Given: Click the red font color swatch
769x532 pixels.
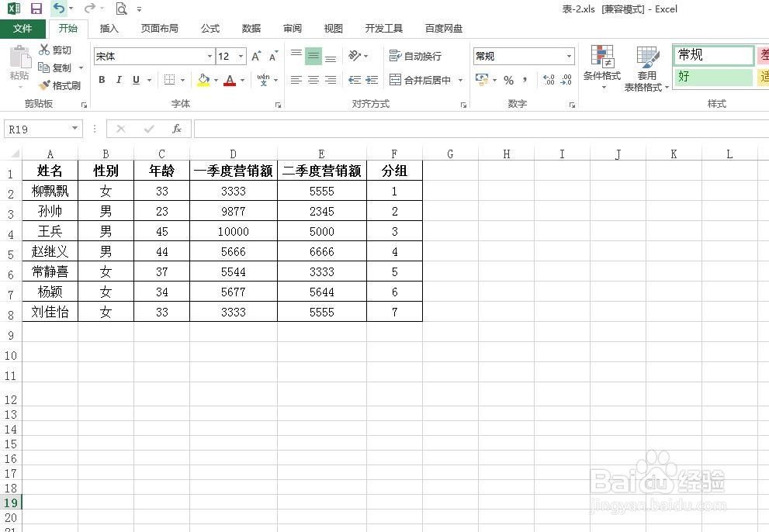Looking at the screenshot, I should pyautogui.click(x=230, y=80).
